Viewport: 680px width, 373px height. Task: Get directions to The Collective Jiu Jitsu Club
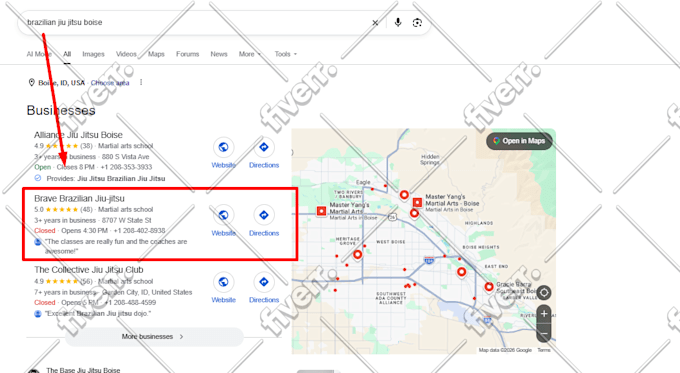pos(264,282)
